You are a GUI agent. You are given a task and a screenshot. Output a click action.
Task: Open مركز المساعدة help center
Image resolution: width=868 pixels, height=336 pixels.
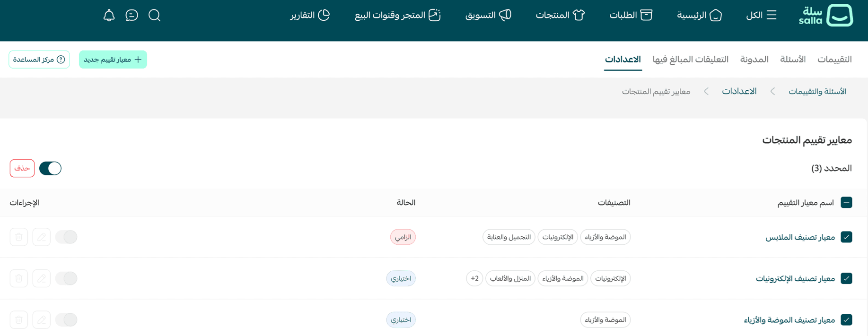(39, 60)
